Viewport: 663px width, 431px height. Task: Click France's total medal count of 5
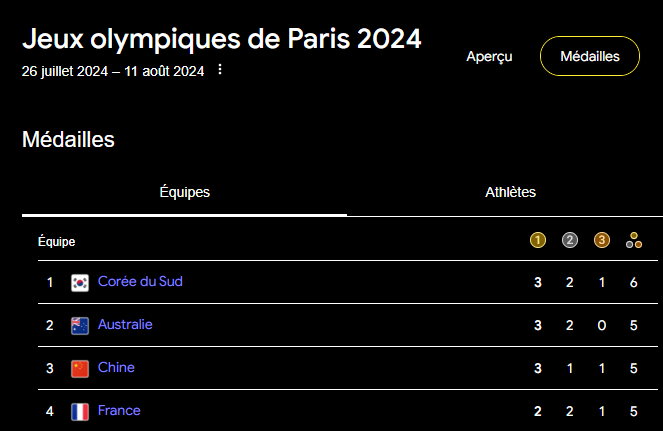click(x=633, y=411)
